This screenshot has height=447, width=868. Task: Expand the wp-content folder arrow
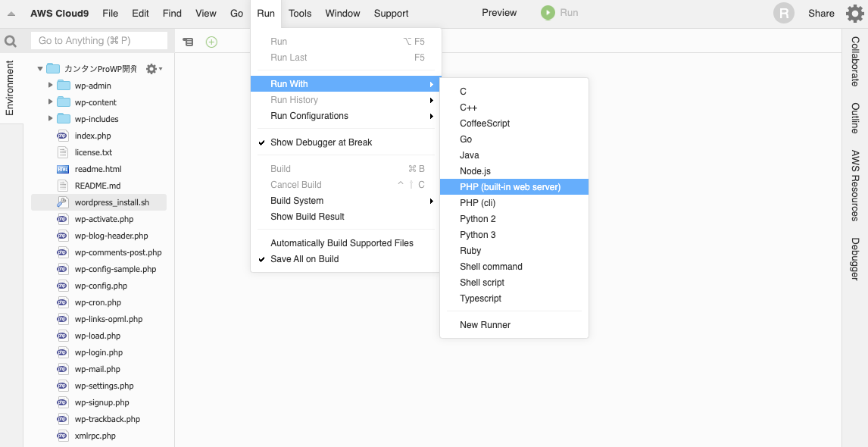tap(51, 102)
